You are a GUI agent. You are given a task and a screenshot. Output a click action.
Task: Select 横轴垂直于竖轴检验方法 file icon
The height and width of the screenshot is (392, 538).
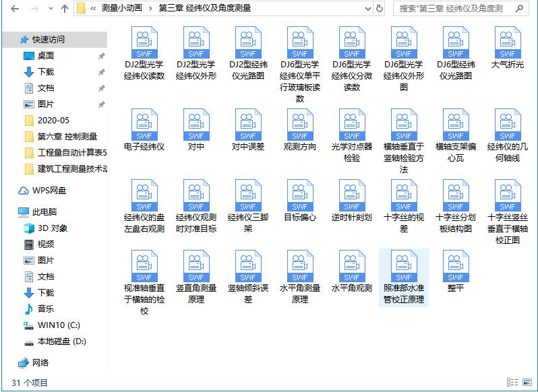(404, 125)
